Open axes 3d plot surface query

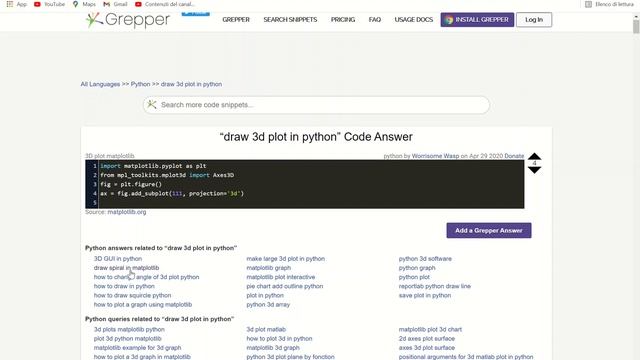coord(427,348)
